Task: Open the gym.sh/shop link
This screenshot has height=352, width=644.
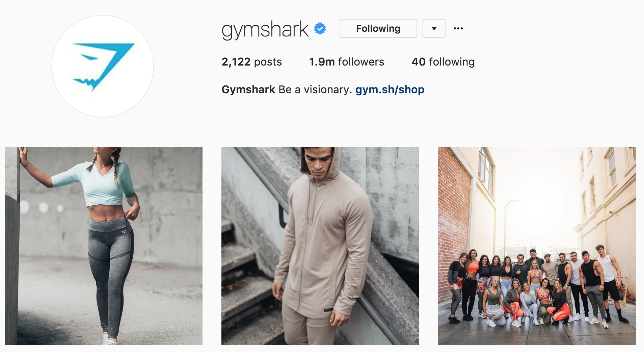Action: click(390, 90)
